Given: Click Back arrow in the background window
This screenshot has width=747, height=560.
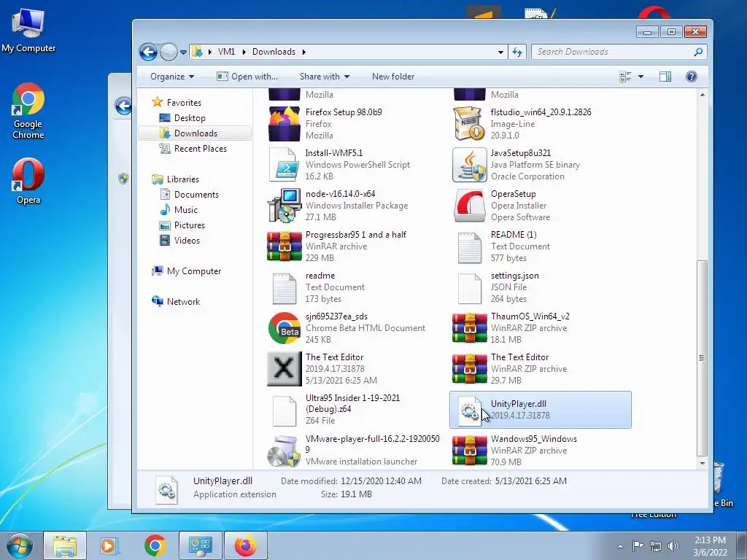Looking at the screenshot, I should (x=123, y=106).
